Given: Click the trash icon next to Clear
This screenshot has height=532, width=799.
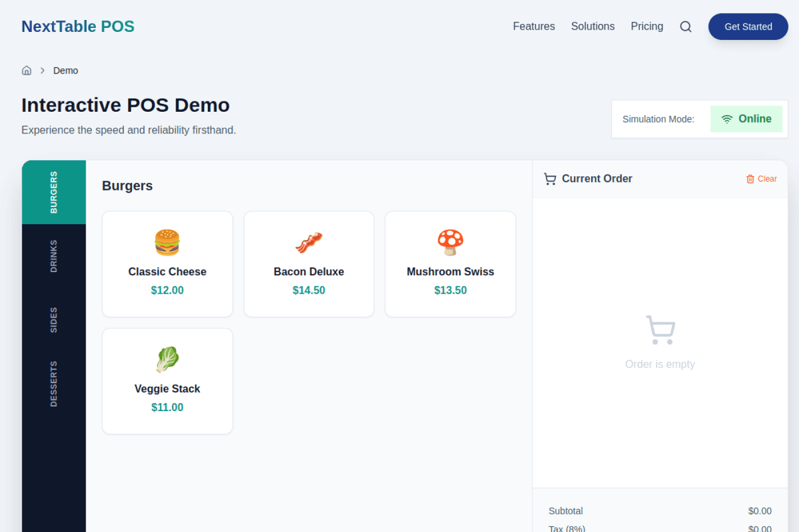Looking at the screenshot, I should [x=750, y=179].
